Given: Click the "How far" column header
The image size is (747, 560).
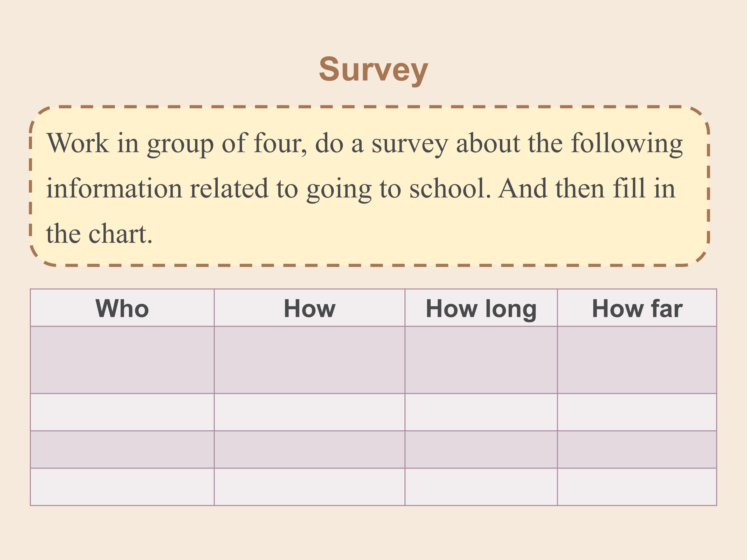Looking at the screenshot, I should click(x=637, y=308).
